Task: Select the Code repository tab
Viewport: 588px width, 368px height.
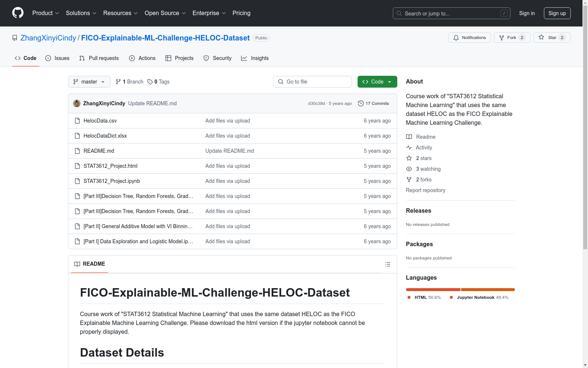Action: [25, 58]
